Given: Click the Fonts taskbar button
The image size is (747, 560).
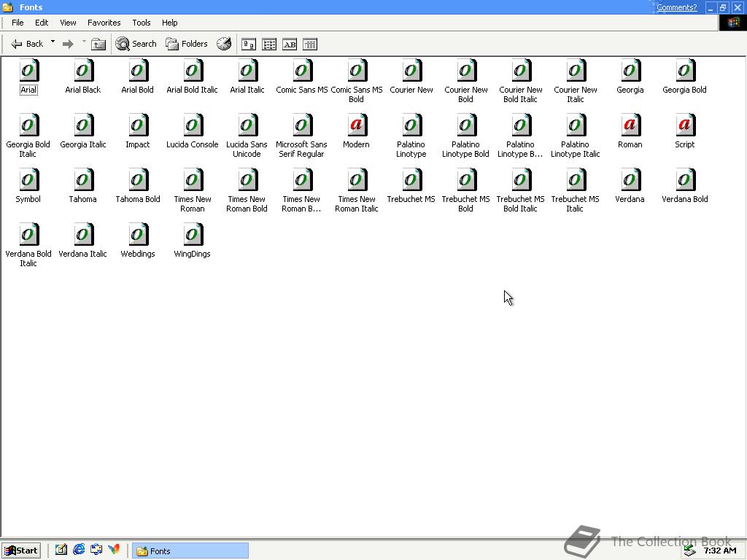Looking at the screenshot, I should point(190,551).
